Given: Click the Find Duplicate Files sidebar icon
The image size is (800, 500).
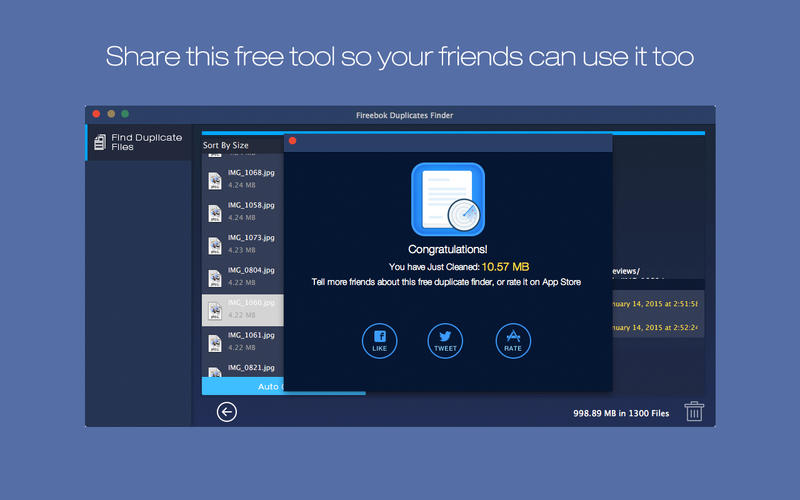Looking at the screenshot, I should [98, 142].
